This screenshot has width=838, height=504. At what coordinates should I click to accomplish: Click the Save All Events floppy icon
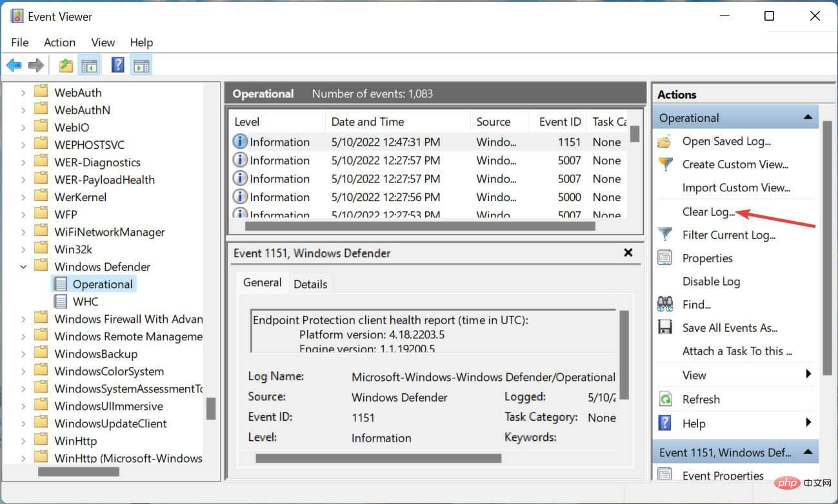click(x=664, y=327)
